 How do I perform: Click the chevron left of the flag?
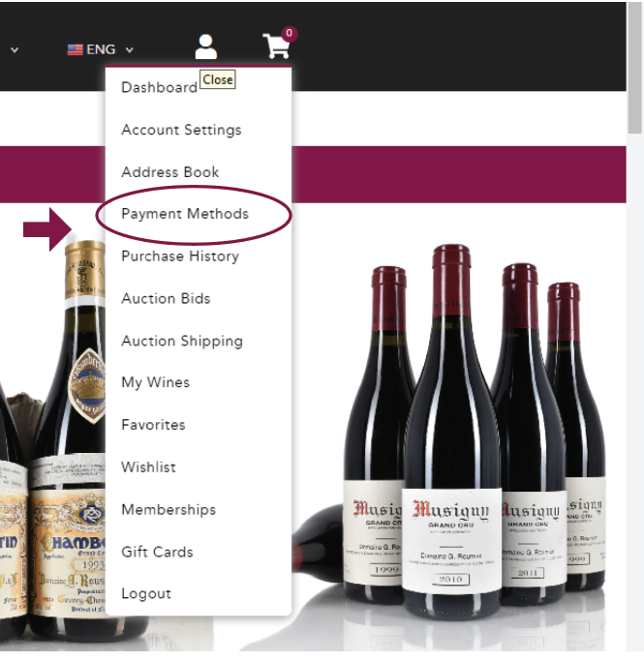15,49
